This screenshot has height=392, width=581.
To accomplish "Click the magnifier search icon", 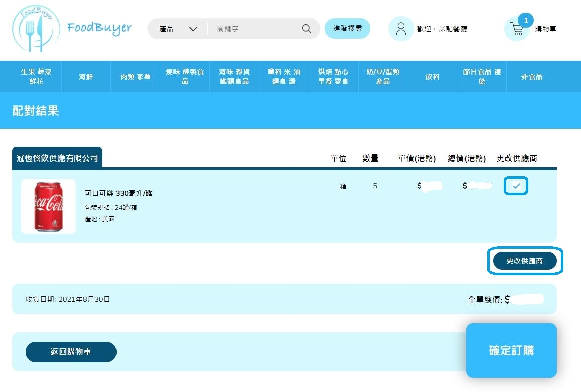I will tap(307, 29).
